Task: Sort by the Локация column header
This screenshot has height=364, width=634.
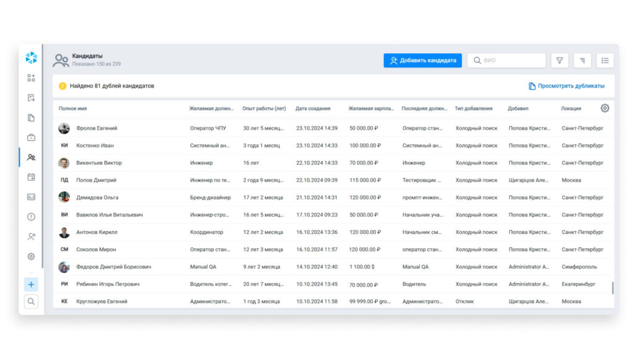Action: pos(571,108)
